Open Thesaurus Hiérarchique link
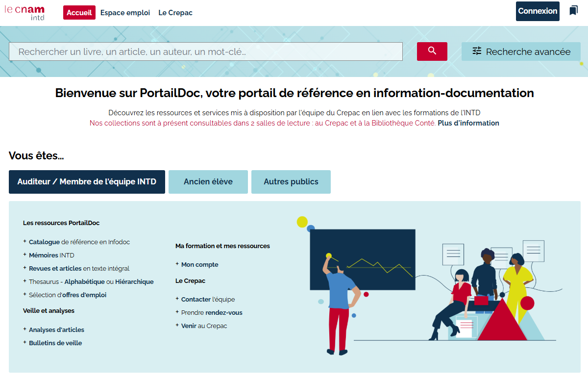588x382 pixels. [134, 281]
